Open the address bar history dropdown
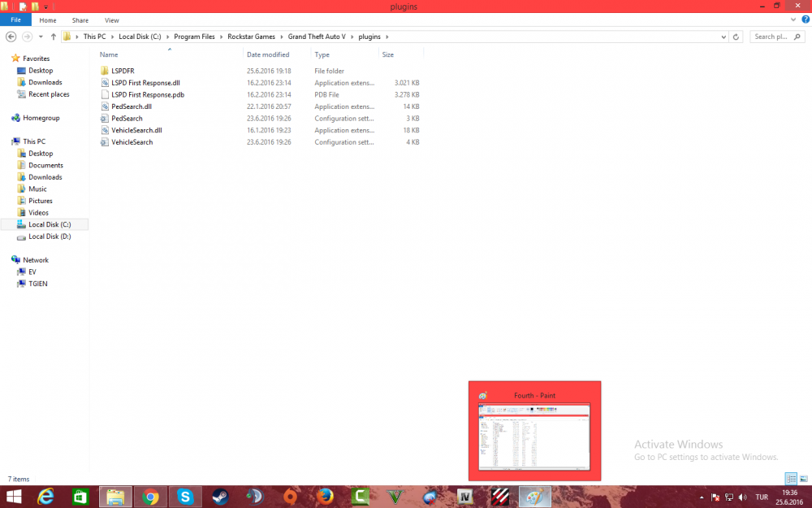The image size is (812, 508). (723, 37)
